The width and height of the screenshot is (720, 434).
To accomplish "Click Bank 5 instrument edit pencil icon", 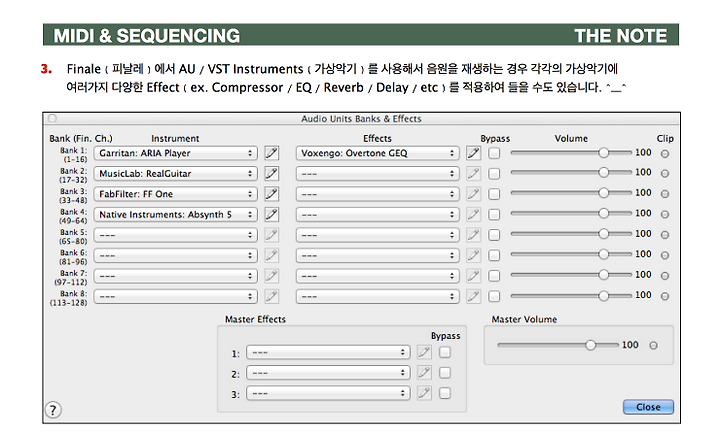I will 271,235.
